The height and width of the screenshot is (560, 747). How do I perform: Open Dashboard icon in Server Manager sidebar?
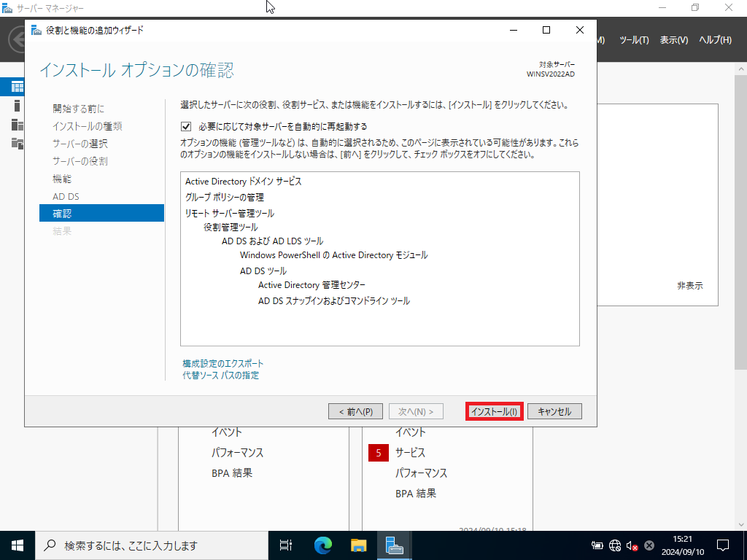tap(18, 87)
